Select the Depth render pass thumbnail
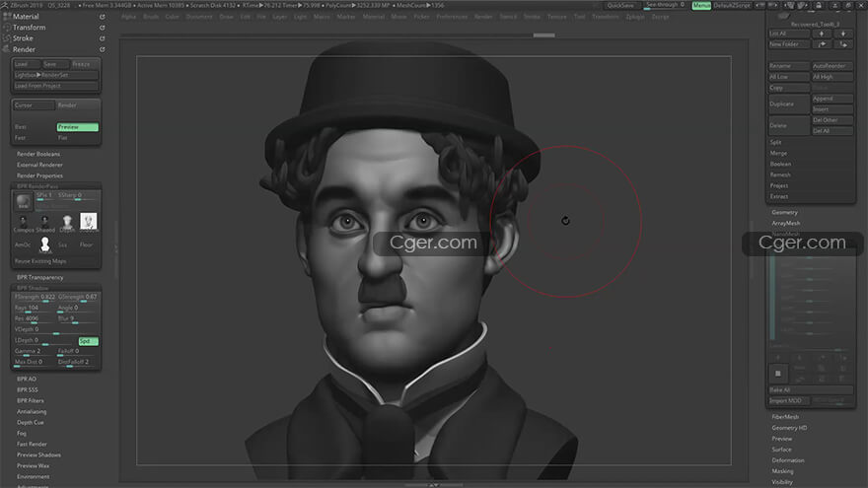 [x=67, y=222]
